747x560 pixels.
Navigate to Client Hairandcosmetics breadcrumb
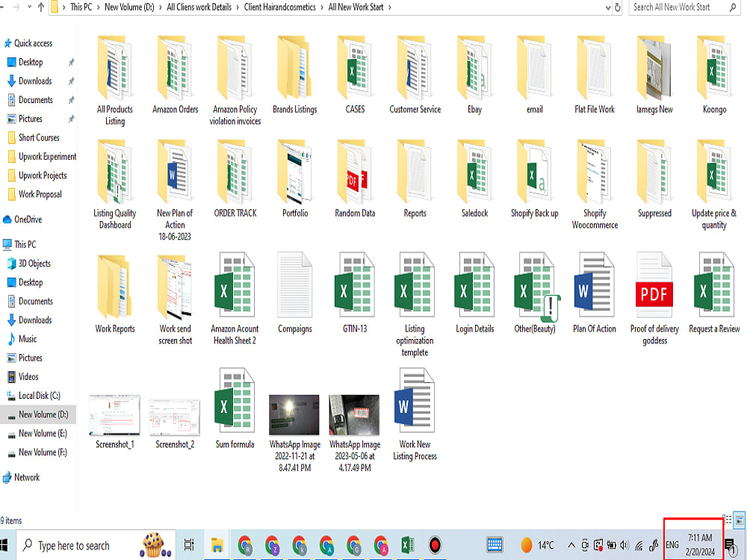point(279,7)
